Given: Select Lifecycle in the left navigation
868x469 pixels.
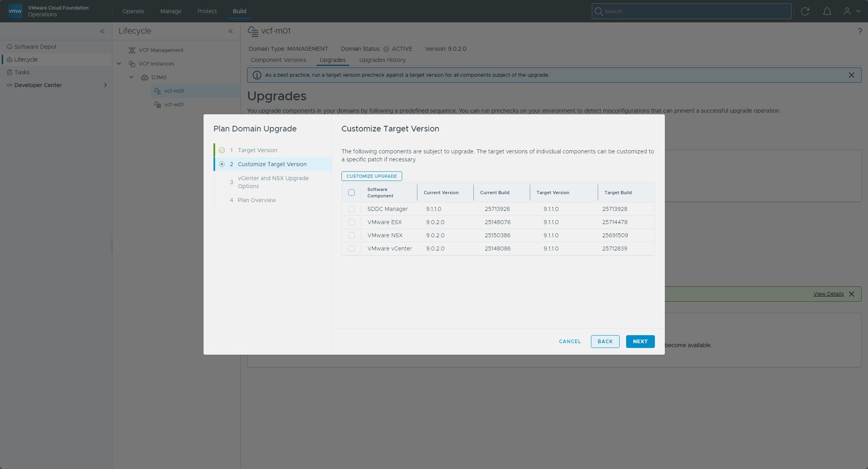Looking at the screenshot, I should (x=56, y=60).
